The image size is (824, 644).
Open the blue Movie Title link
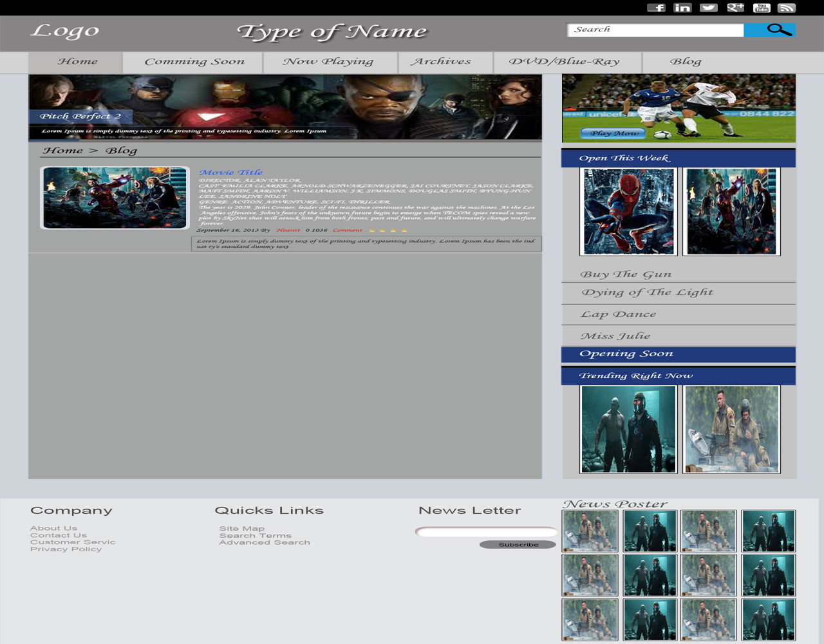(x=230, y=173)
